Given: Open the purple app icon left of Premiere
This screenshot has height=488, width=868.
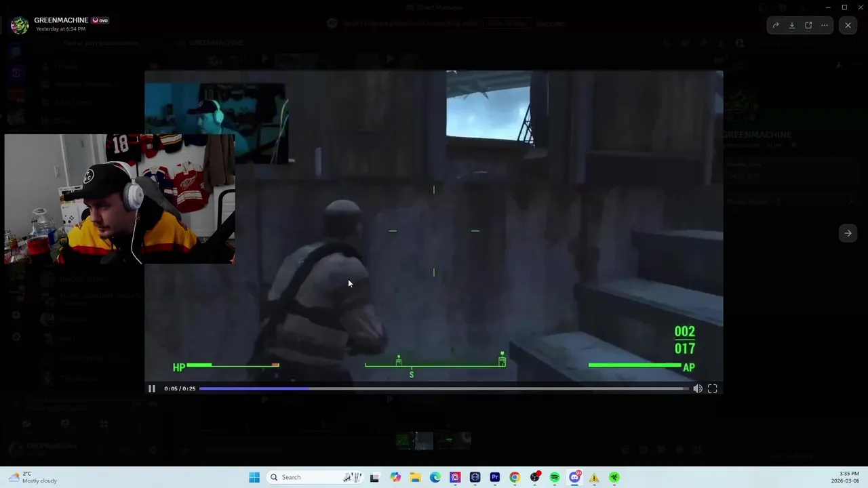Looking at the screenshot, I should pyautogui.click(x=455, y=477).
